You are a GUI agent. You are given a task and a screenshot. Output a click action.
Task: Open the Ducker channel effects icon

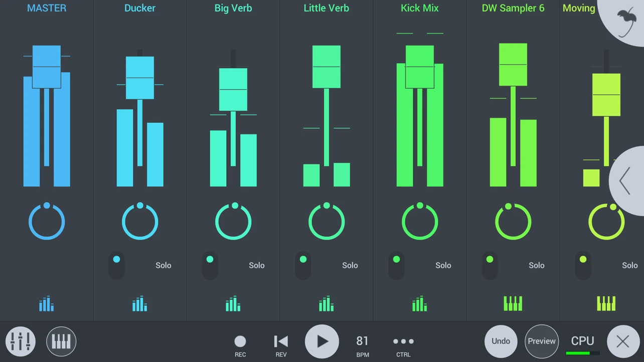point(140,304)
